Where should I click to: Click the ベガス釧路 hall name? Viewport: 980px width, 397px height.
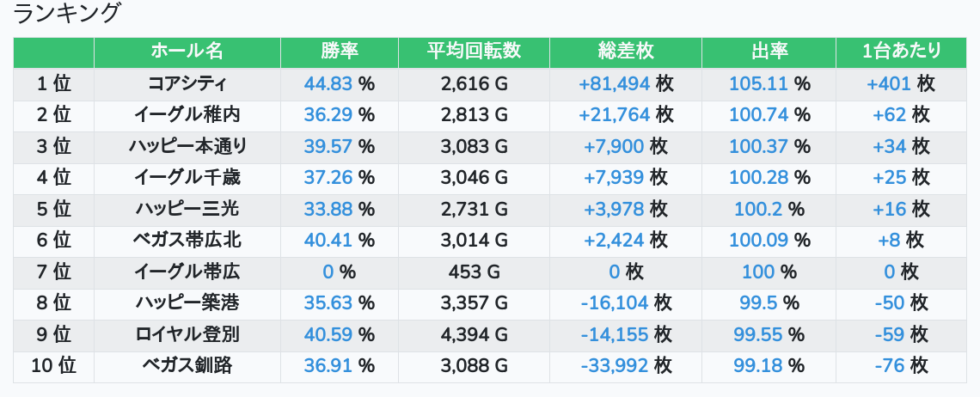pyautogui.click(x=187, y=366)
